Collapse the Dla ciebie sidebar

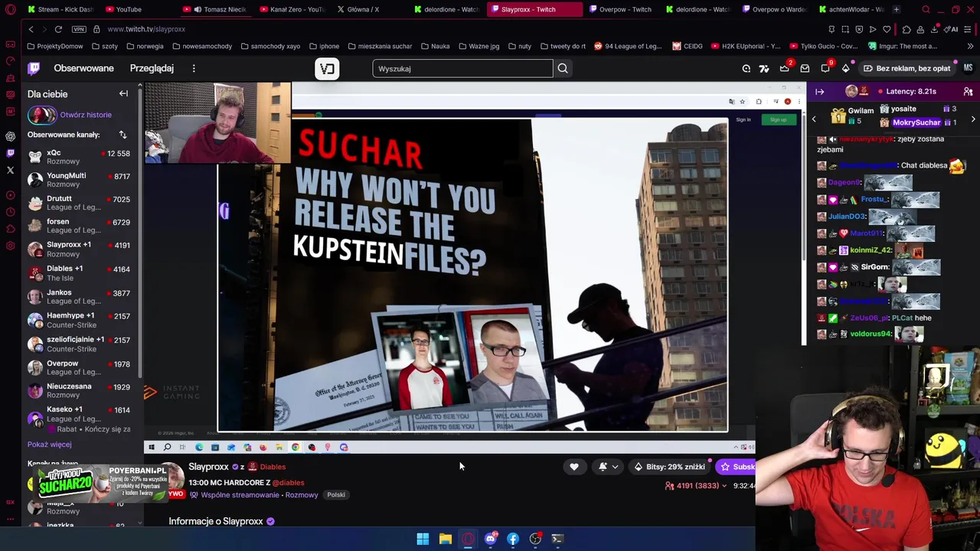[x=123, y=93]
